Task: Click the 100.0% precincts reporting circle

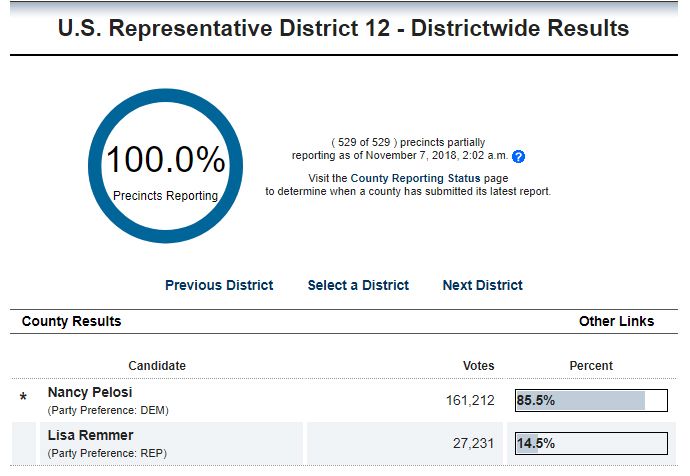Action: (166, 167)
